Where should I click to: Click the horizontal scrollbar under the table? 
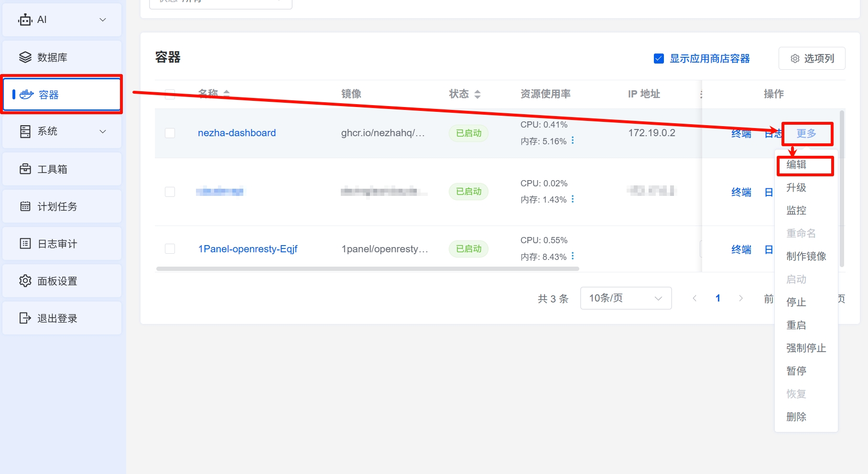[x=368, y=269]
